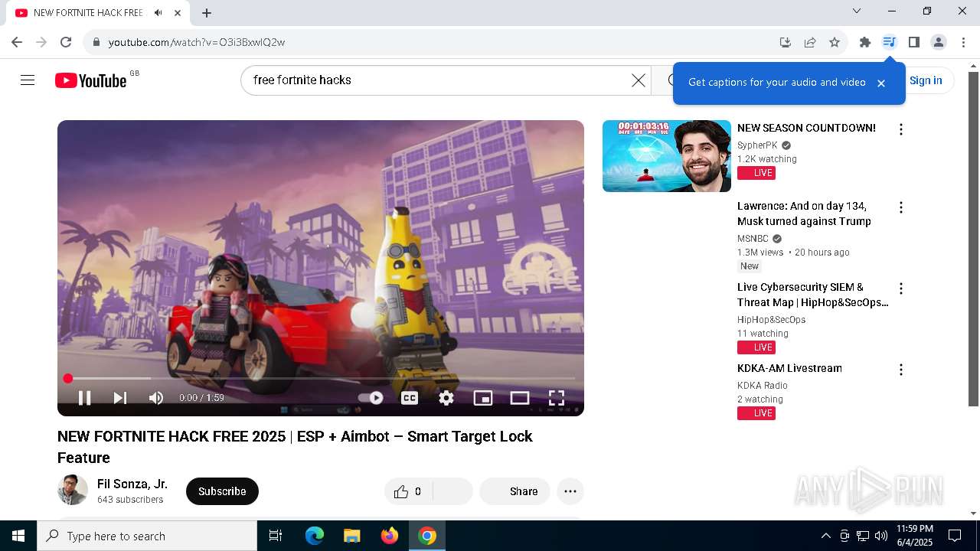
Task: Reload the page
Action: tap(66, 42)
